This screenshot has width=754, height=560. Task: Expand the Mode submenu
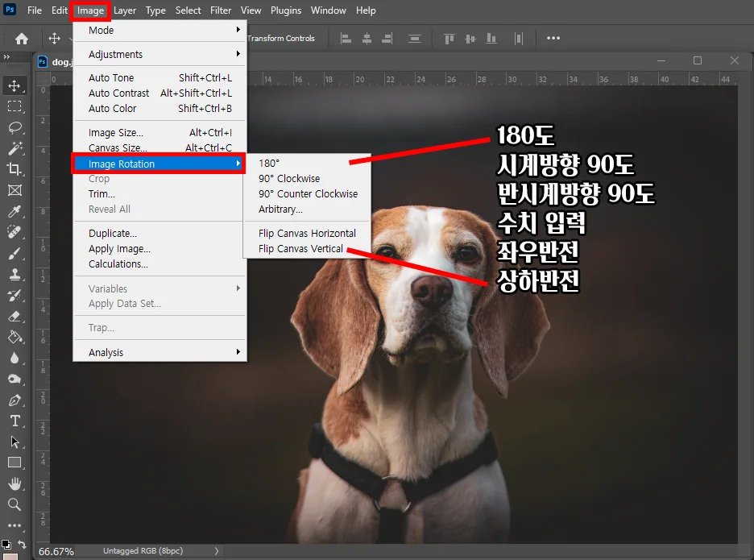coord(160,31)
